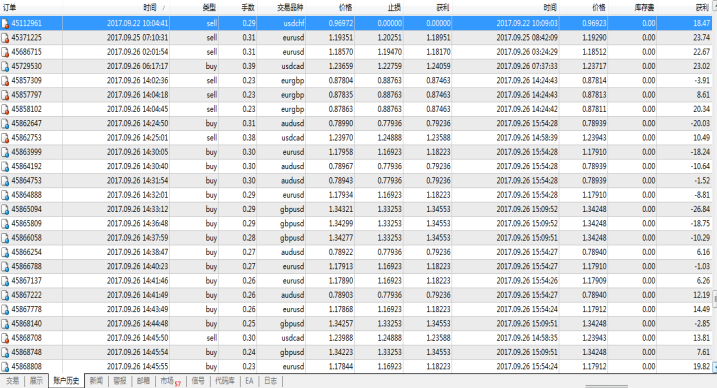
Task: Select the usdcad row of order 45862753
Action: click(356, 138)
